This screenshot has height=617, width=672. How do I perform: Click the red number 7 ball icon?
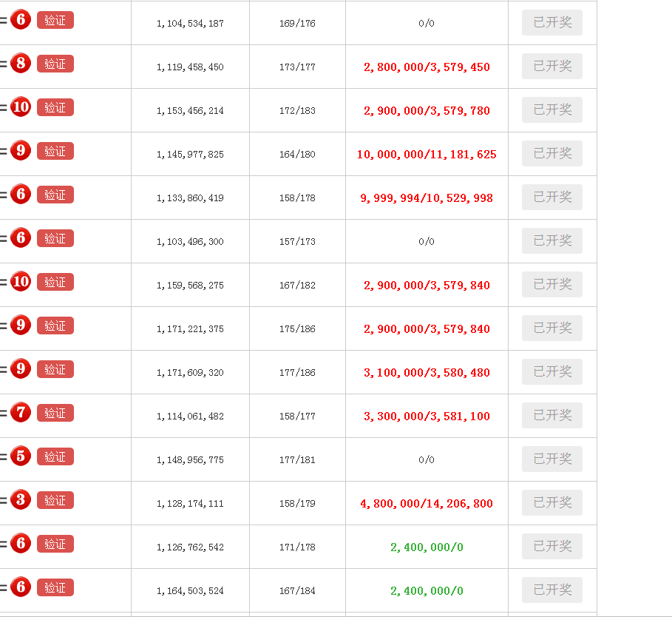21,413
